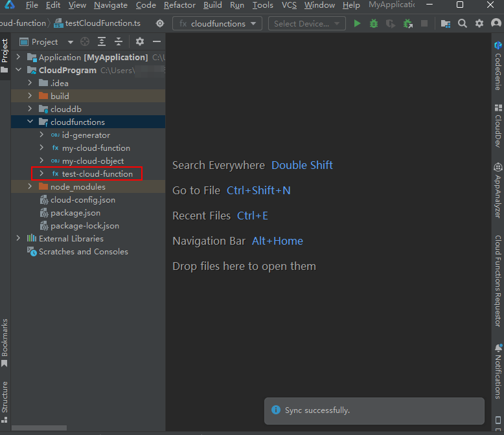
Task: Click the Debug bug icon
Action: point(374,23)
